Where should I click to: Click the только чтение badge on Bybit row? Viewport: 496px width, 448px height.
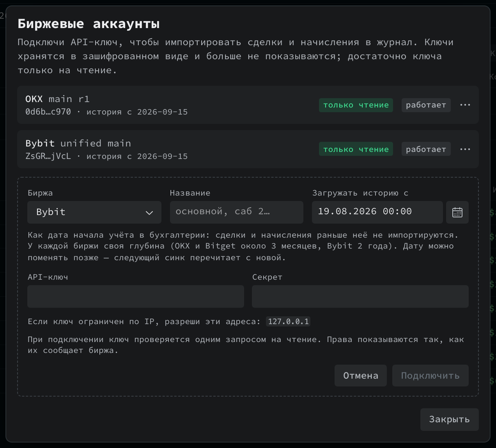pos(356,150)
